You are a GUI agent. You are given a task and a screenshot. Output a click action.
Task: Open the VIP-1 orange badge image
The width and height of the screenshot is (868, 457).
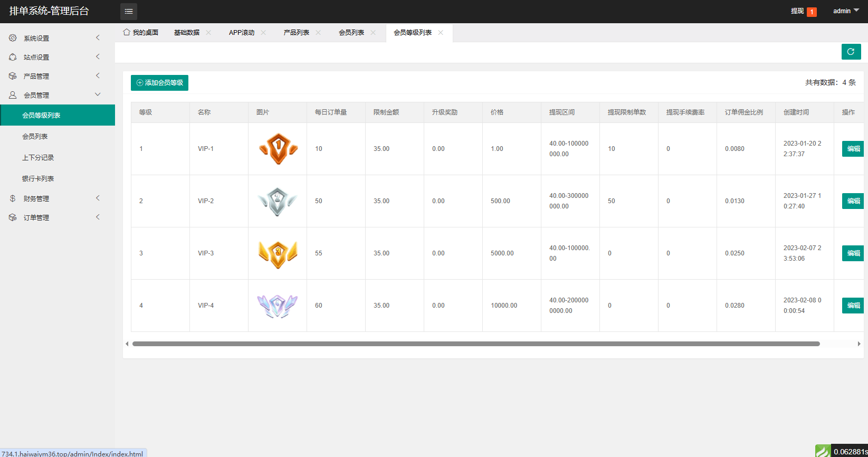click(278, 149)
